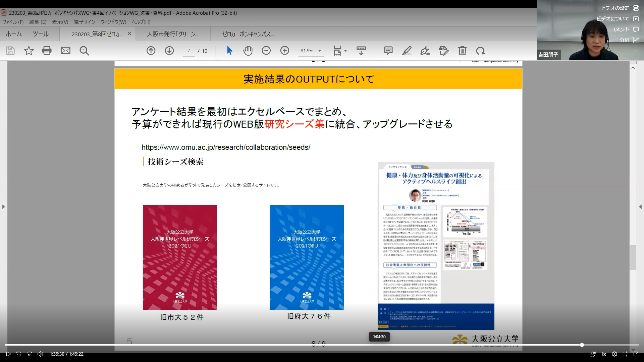Select the arrow selection tool
This screenshot has height=362, width=644.
click(229, 51)
